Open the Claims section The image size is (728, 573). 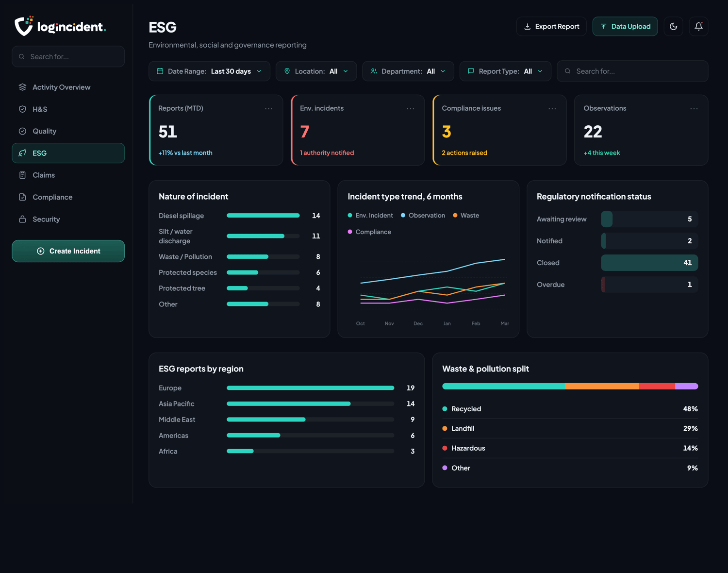(68, 175)
